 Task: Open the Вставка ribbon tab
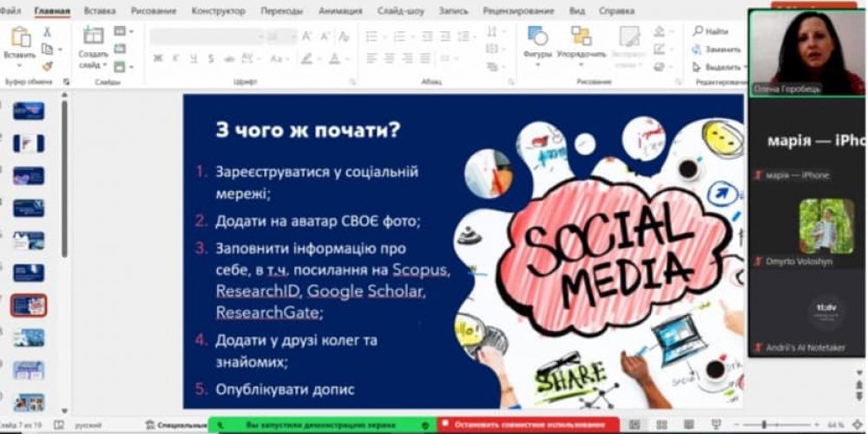[x=100, y=11]
